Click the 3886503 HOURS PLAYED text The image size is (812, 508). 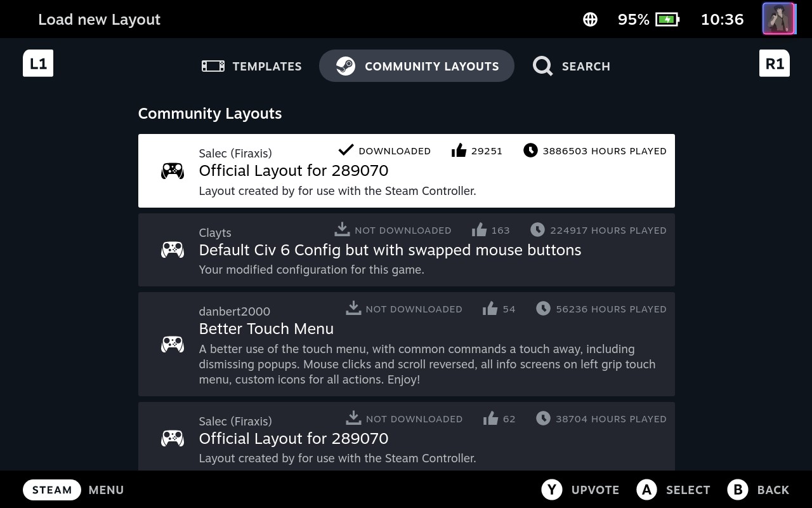click(x=605, y=151)
